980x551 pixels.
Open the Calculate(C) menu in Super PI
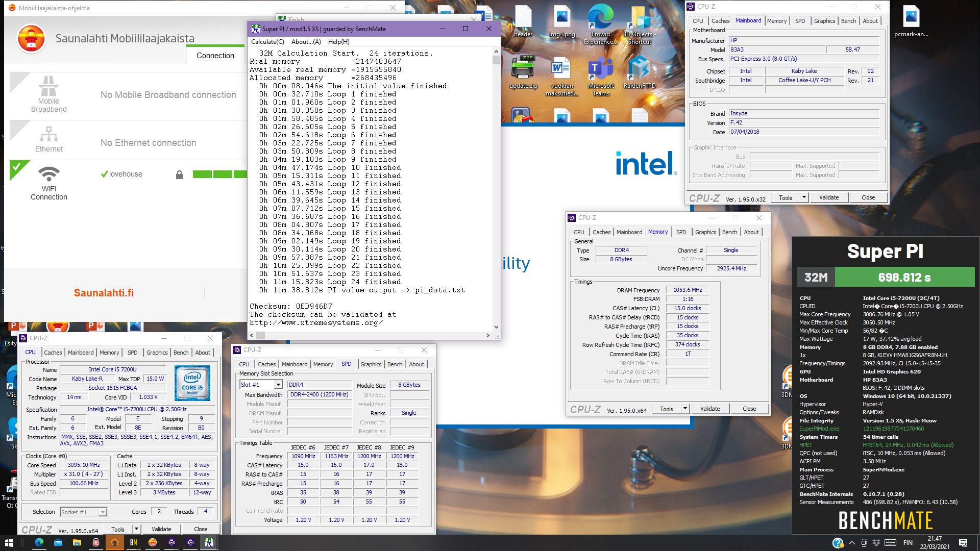click(267, 42)
